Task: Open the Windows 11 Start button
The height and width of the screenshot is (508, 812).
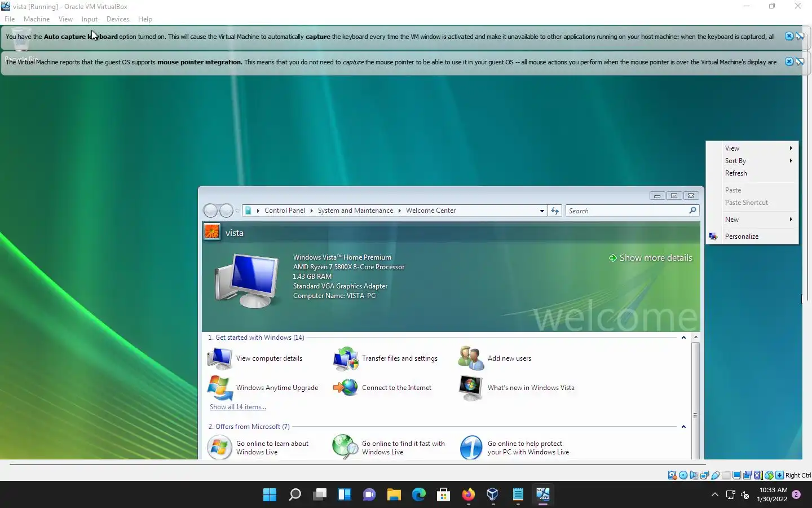Action: [x=270, y=494]
